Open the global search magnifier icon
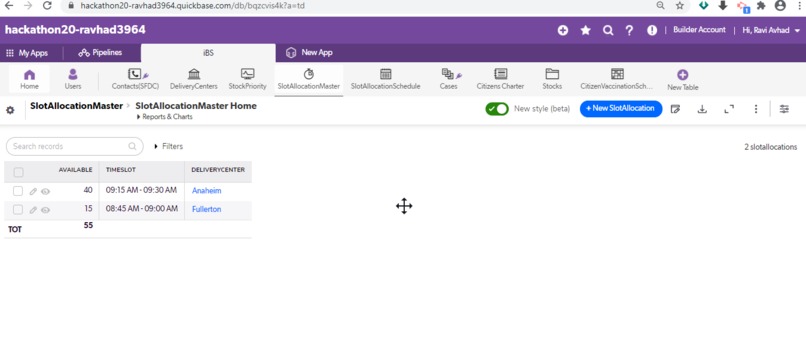The width and height of the screenshot is (806, 364). click(x=608, y=30)
